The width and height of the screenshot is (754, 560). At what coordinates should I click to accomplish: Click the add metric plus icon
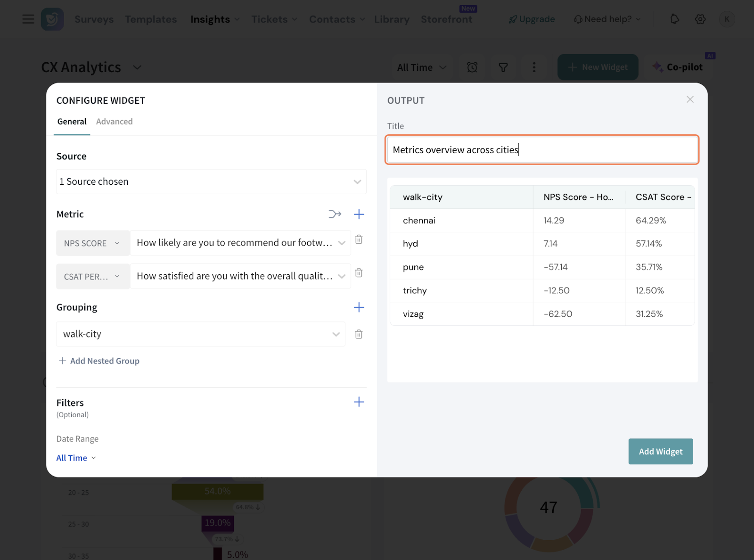point(359,214)
